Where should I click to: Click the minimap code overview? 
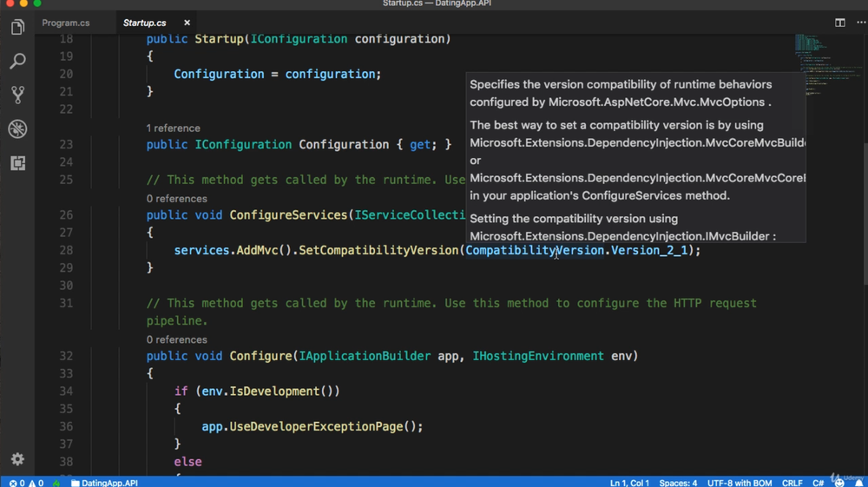pyautogui.click(x=828, y=66)
